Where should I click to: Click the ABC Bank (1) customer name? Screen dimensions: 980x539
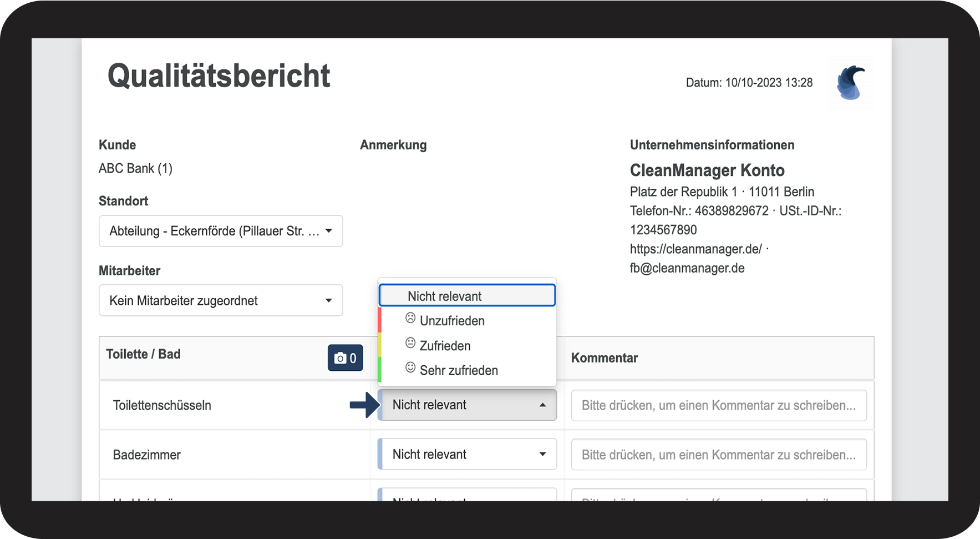tap(135, 168)
